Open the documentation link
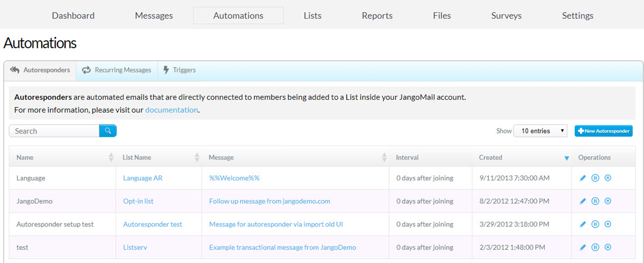 tap(171, 110)
